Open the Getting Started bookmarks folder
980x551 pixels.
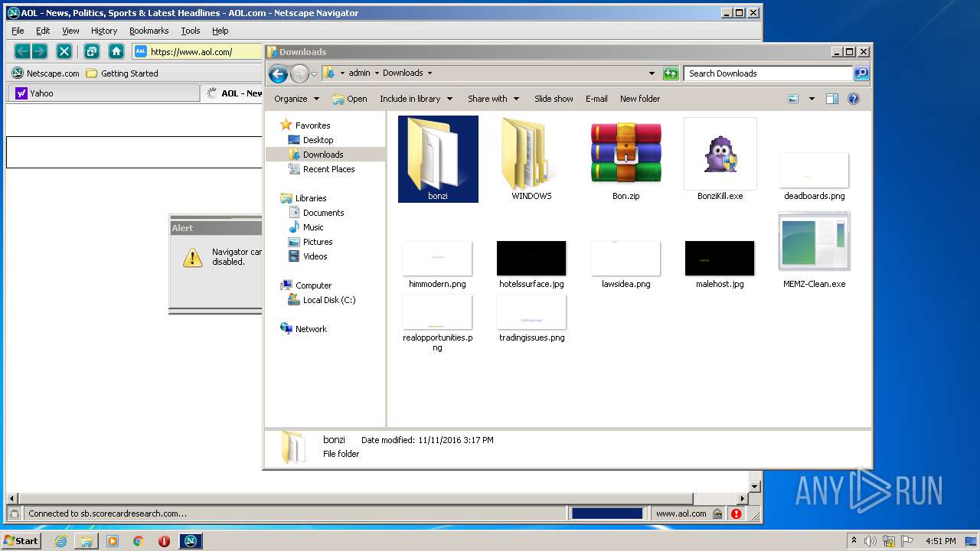click(122, 73)
